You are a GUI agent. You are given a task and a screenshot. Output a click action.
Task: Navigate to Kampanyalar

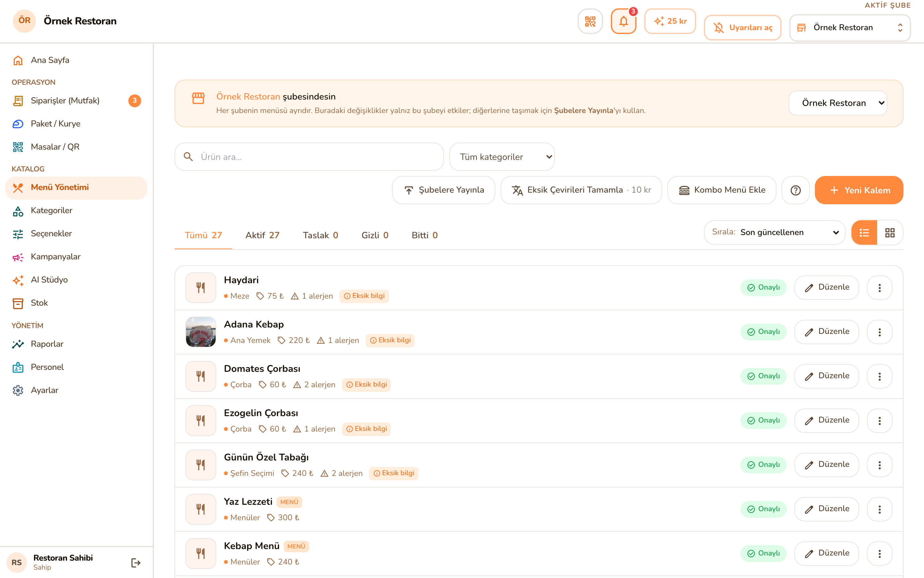point(76,257)
